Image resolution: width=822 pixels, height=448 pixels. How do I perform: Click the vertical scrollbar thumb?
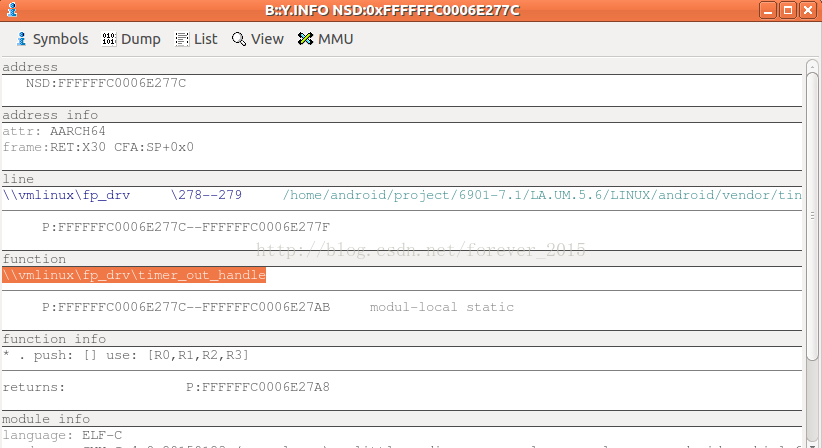812,216
